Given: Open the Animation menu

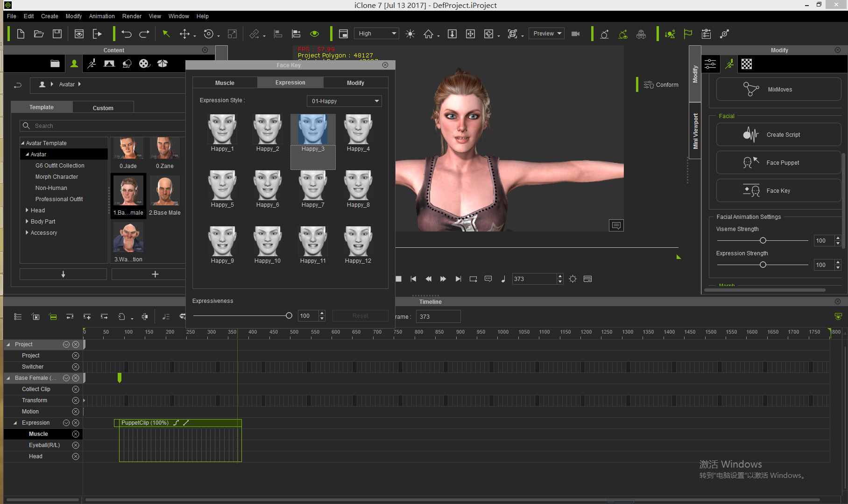Looking at the screenshot, I should (x=102, y=16).
